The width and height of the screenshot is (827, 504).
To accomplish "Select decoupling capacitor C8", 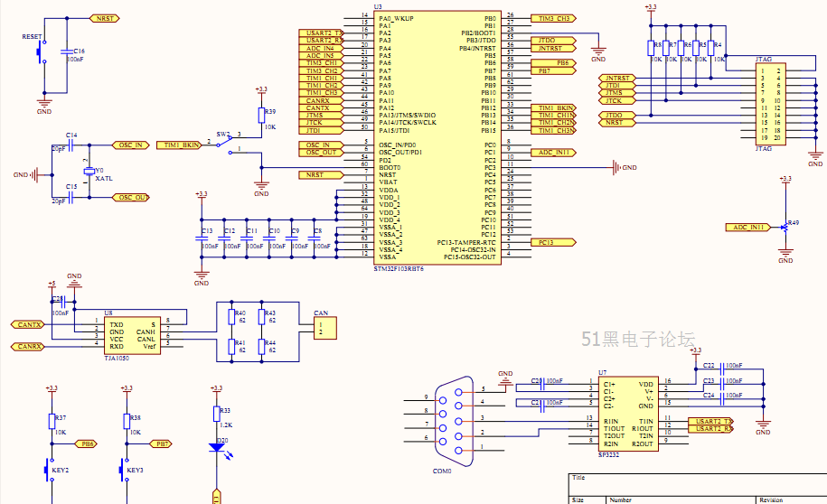I will pos(315,238).
